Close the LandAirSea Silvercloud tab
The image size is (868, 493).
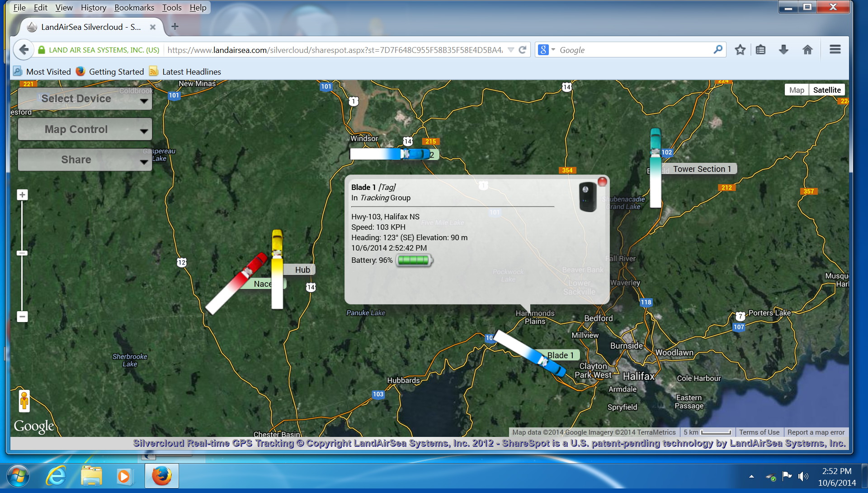pos(153,27)
